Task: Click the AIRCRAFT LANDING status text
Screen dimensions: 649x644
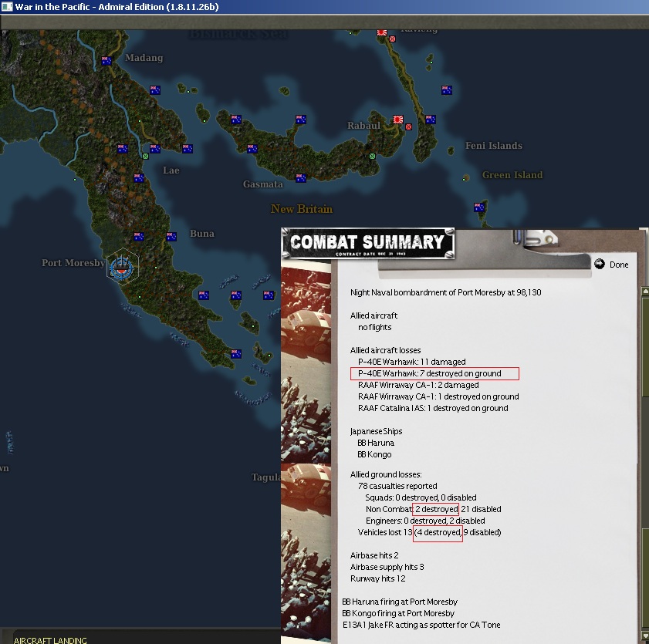Action: click(50, 640)
